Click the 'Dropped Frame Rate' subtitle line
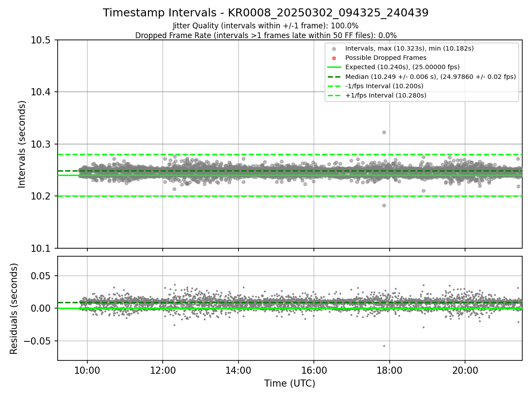532x399 pixels. click(x=266, y=35)
